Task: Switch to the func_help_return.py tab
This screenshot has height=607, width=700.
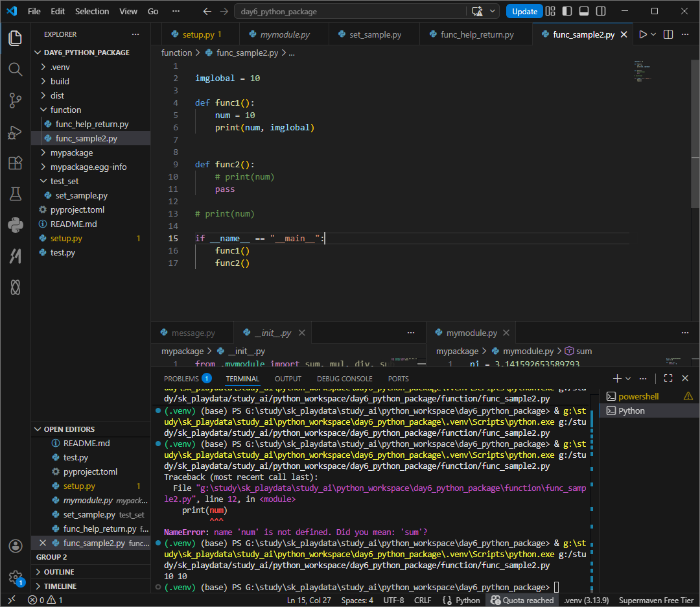Action: point(476,34)
